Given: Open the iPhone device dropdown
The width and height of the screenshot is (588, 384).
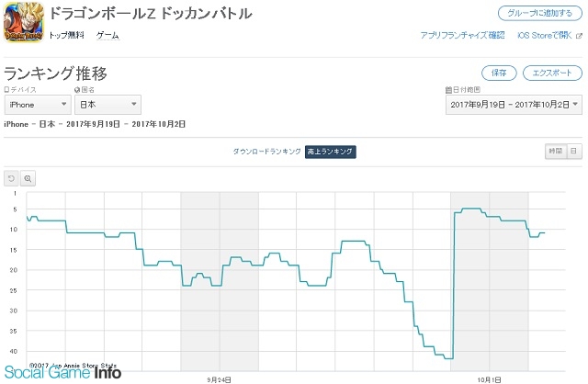Looking at the screenshot, I should point(38,105).
